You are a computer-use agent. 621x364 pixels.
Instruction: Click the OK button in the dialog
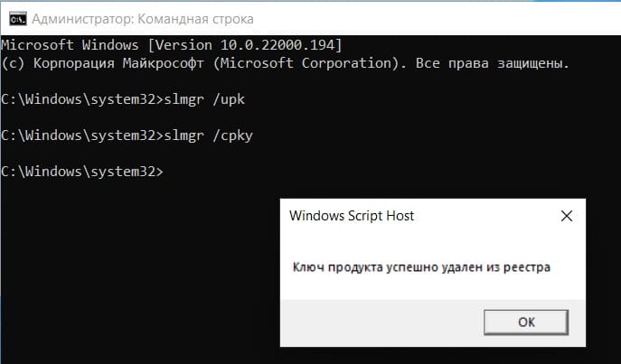[526, 322]
